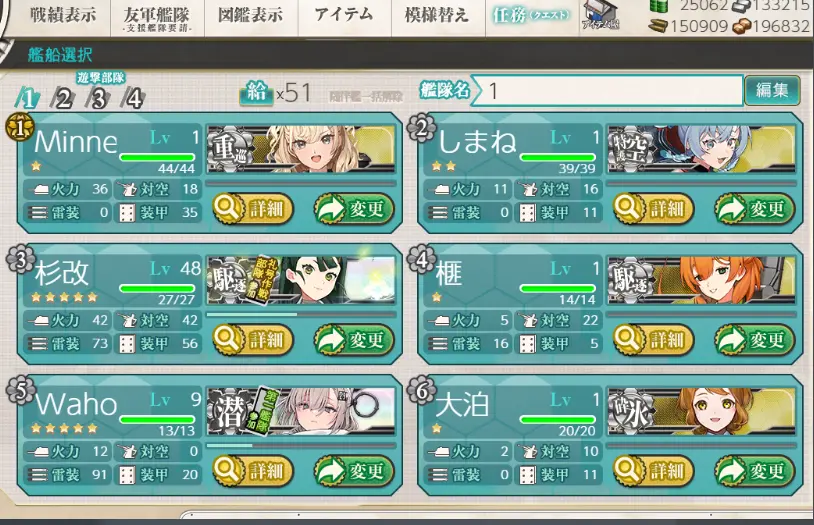814x525 pixels.
Task: Click the destroyer type icon for 榧
Action: click(x=629, y=281)
